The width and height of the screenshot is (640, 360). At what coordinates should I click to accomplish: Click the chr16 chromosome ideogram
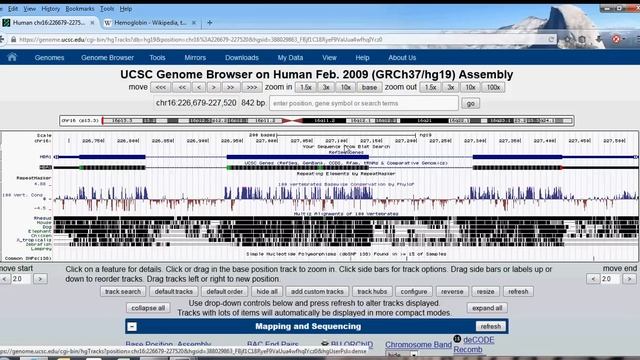click(x=317, y=120)
